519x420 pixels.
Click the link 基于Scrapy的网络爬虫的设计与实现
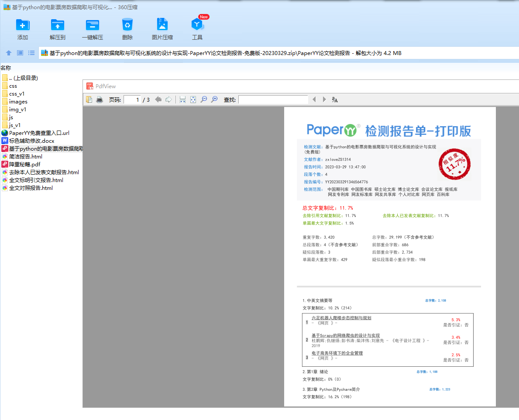346,335
